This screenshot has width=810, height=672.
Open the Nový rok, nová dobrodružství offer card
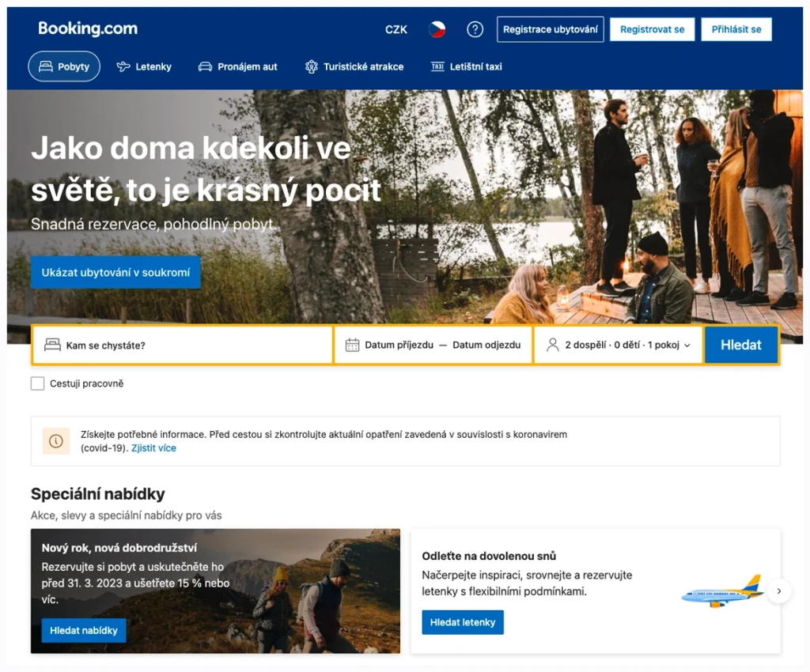pyautogui.click(x=215, y=591)
